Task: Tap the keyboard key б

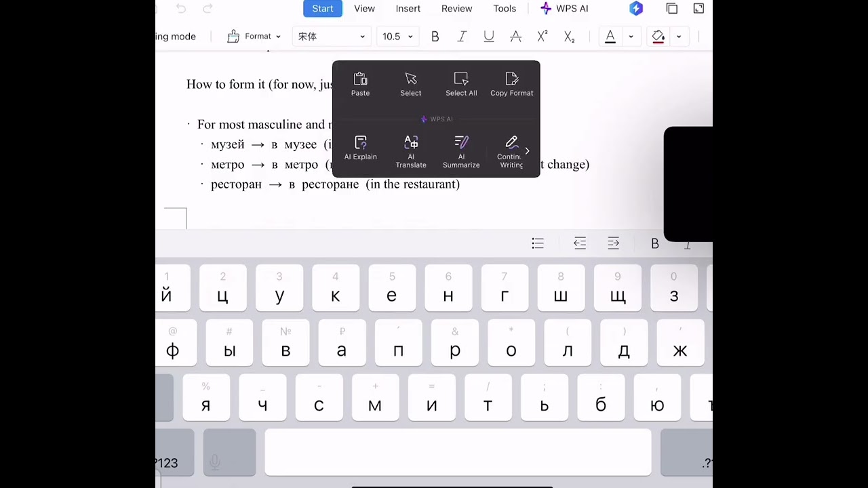Action: click(x=601, y=398)
